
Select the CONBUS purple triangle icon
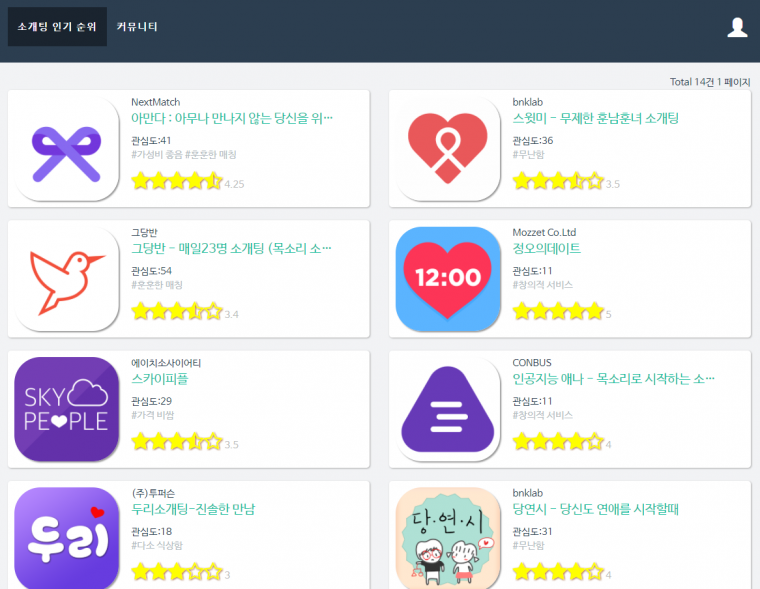(448, 409)
